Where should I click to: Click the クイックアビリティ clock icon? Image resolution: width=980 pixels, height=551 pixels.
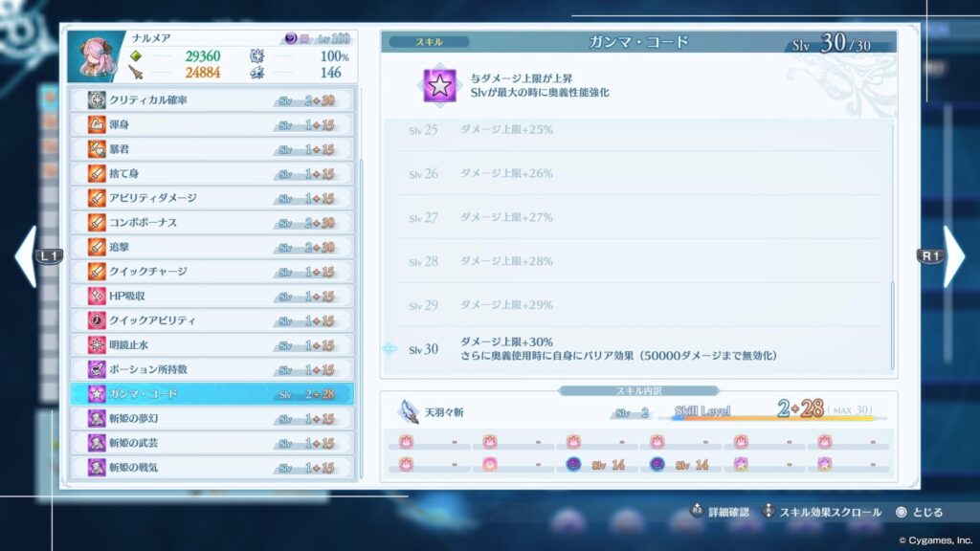(97, 320)
